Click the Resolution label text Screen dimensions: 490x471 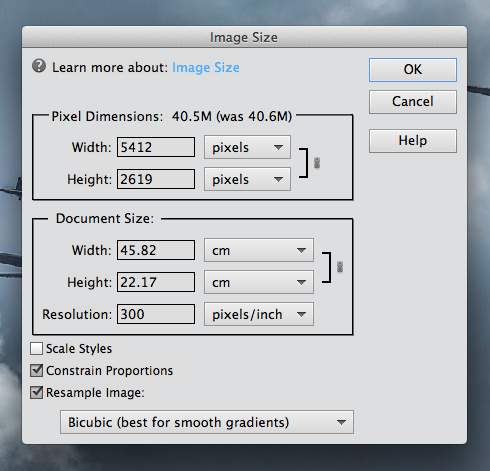pos(77,314)
